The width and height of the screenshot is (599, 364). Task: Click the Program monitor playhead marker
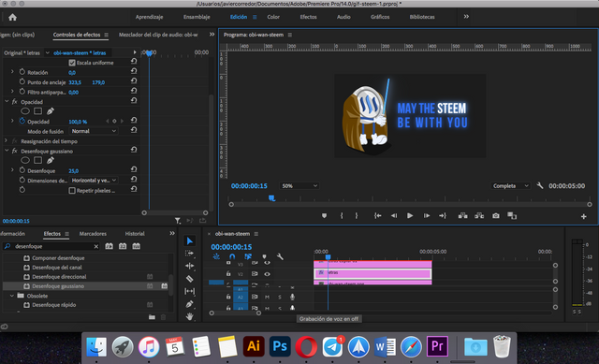click(271, 197)
